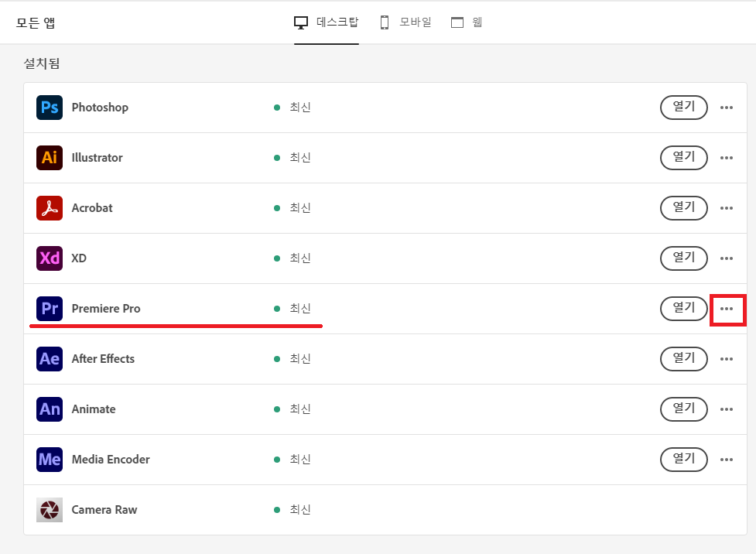Click the desktop monitor icon in tabs
Image resolution: width=756 pixels, height=554 pixels.
click(x=301, y=22)
